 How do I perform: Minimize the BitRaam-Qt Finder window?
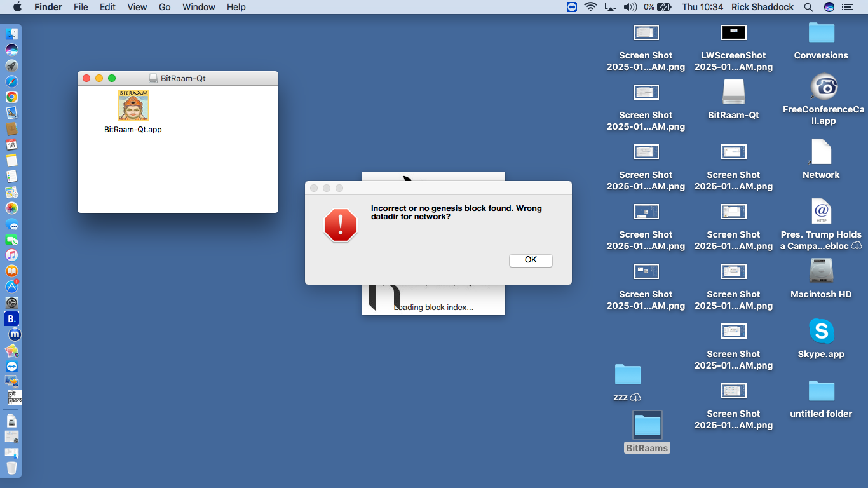(x=99, y=78)
